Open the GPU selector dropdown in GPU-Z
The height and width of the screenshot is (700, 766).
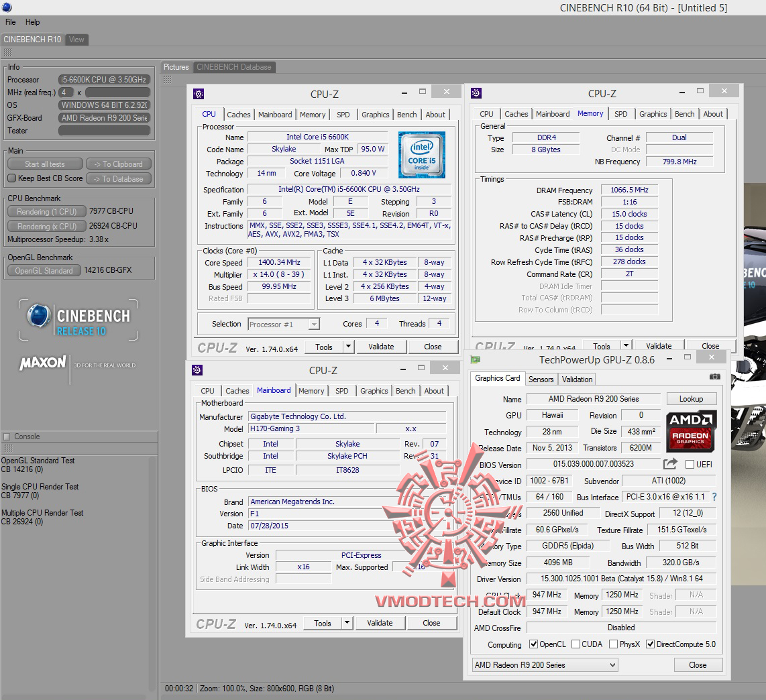click(545, 665)
